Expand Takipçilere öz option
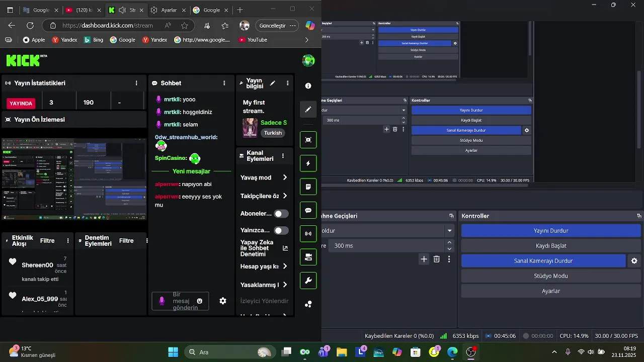 coord(285,196)
